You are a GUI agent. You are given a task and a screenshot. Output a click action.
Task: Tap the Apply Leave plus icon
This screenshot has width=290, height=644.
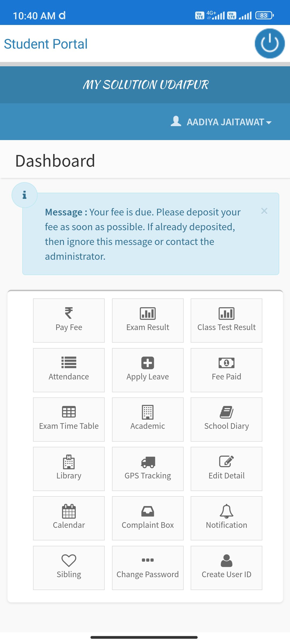point(148,363)
